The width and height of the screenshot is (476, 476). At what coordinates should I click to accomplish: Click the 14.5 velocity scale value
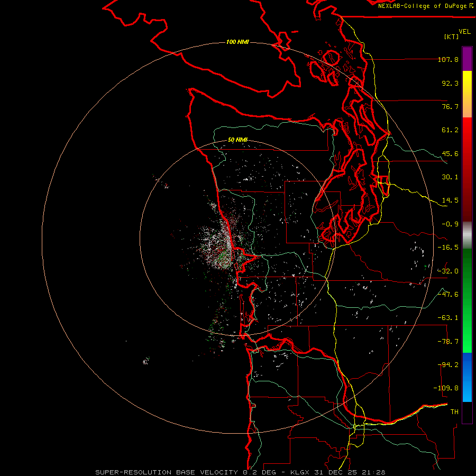450,200
